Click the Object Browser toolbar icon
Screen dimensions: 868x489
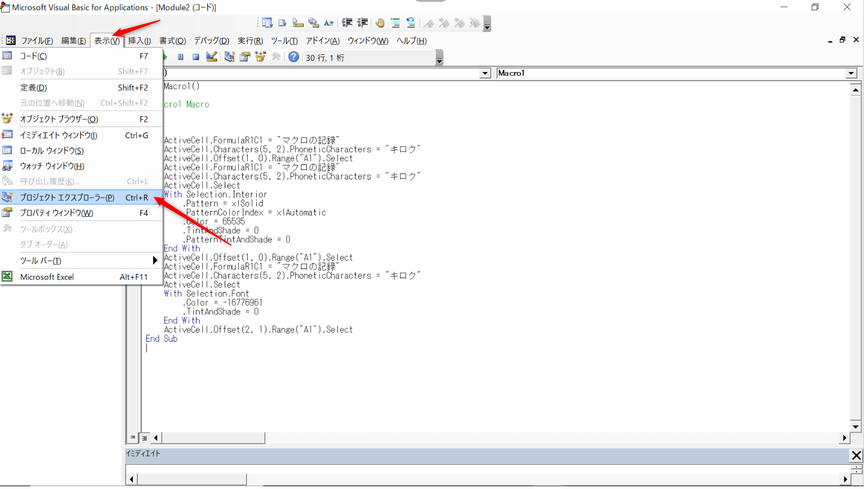pos(261,57)
